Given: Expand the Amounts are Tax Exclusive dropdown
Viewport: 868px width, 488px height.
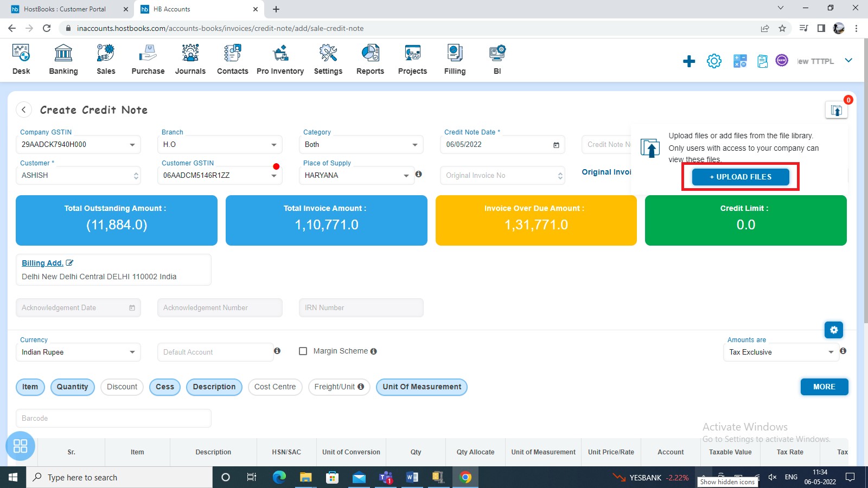Looking at the screenshot, I should [781, 352].
